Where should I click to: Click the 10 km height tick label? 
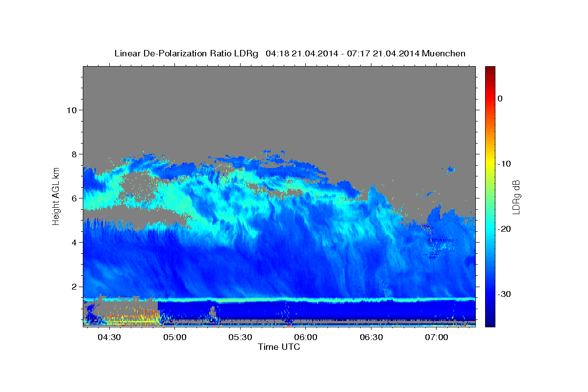tap(71, 110)
